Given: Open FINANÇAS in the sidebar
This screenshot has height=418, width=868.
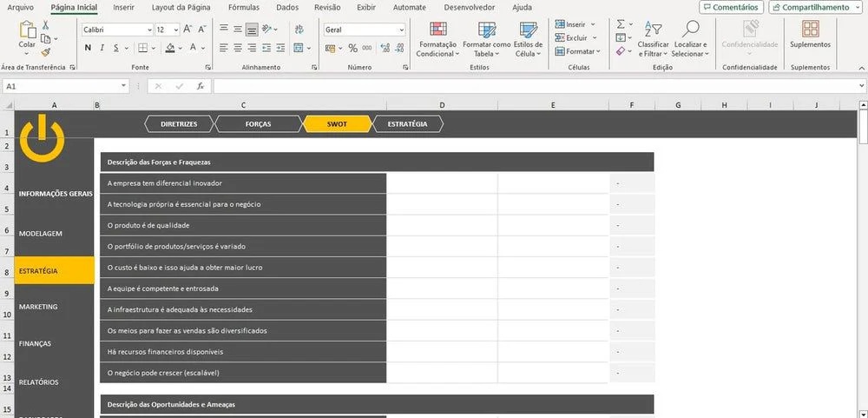Looking at the screenshot, I should (x=35, y=344).
